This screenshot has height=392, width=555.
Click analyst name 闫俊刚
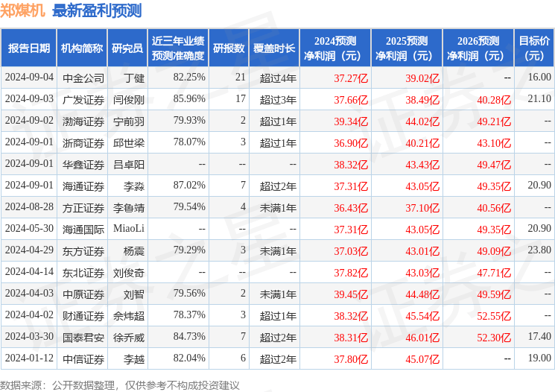coord(129,100)
